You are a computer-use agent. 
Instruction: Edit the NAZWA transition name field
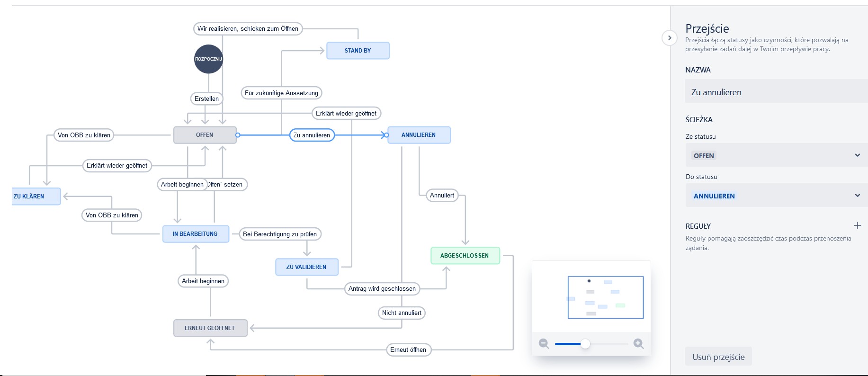(777, 92)
